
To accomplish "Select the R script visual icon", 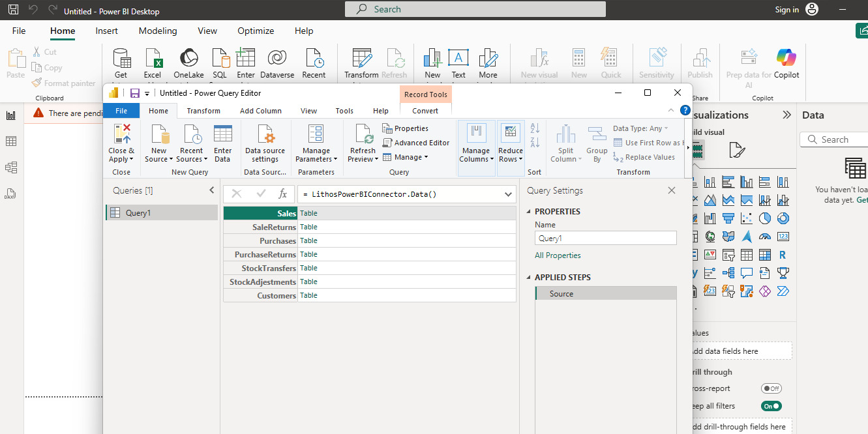I will [x=783, y=254].
